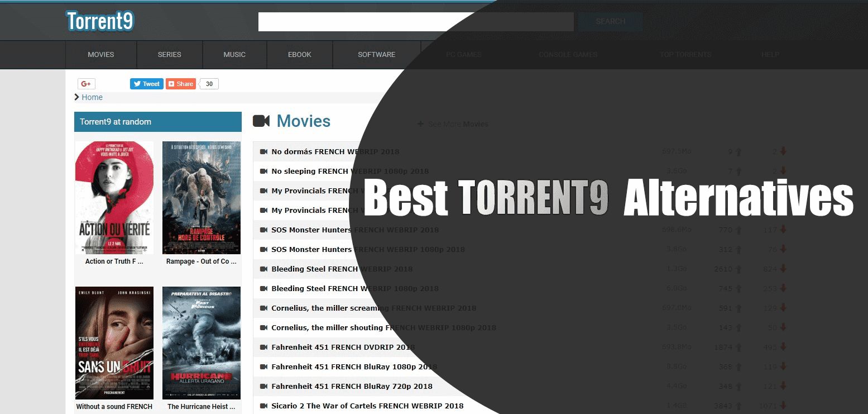Click the See More Movies link
Image resolution: width=868 pixels, height=414 pixels.
coord(453,124)
